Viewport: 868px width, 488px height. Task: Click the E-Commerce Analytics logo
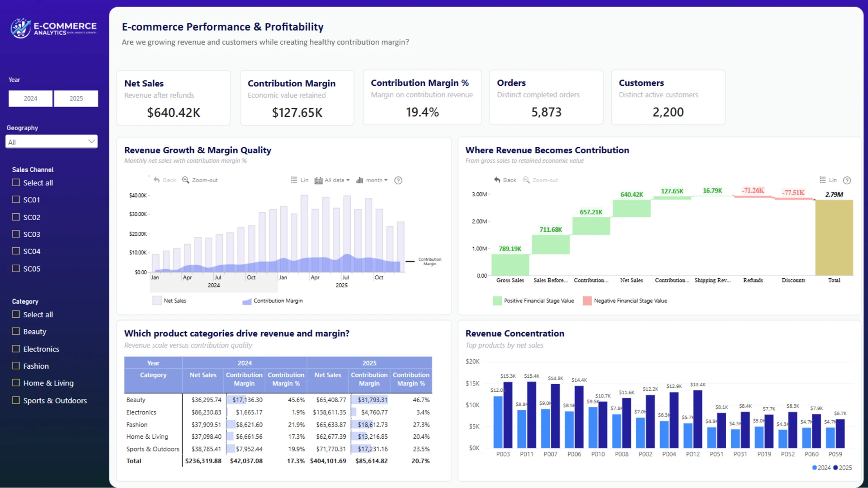pos(53,28)
